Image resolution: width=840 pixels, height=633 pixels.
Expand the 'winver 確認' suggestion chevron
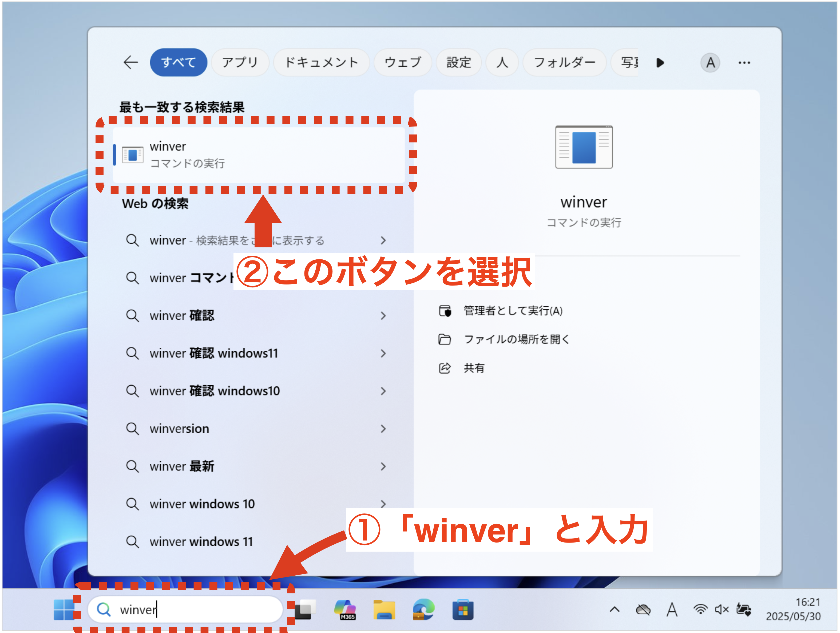[x=383, y=315]
